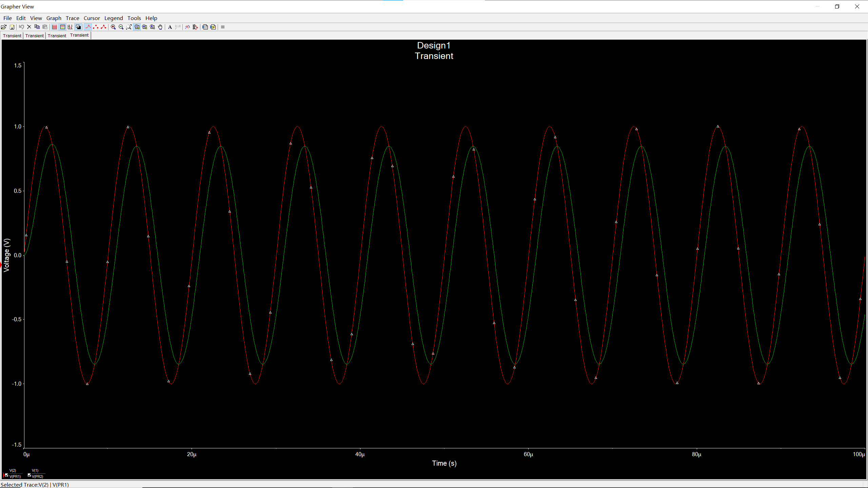
Task: Uncheck the V(PR1) trace checkbox
Action: point(7,475)
